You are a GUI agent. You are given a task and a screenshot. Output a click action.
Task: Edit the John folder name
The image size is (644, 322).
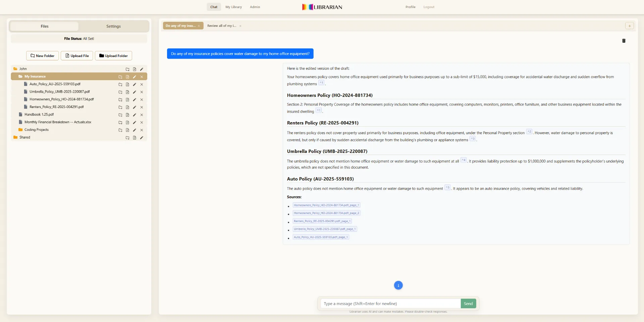point(142,69)
